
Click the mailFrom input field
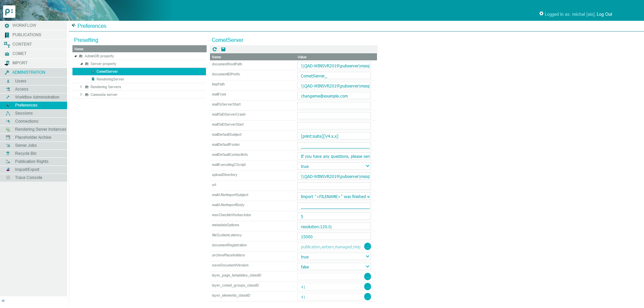(x=334, y=96)
